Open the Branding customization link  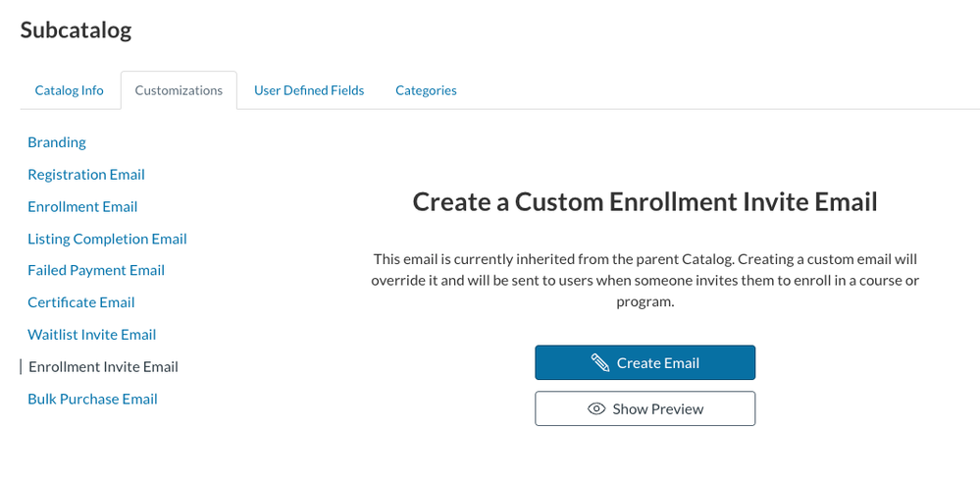tap(57, 142)
